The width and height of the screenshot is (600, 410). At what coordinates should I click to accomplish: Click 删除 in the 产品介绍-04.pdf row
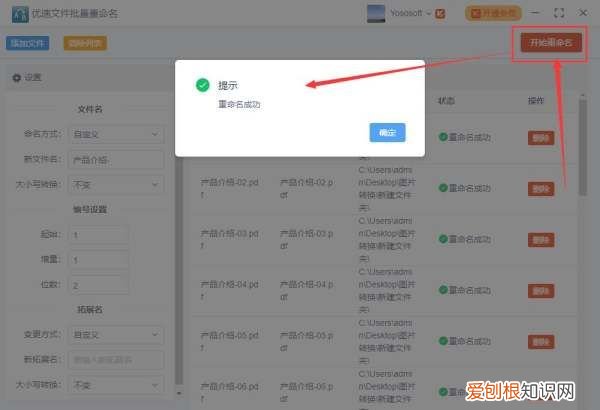[x=541, y=291]
